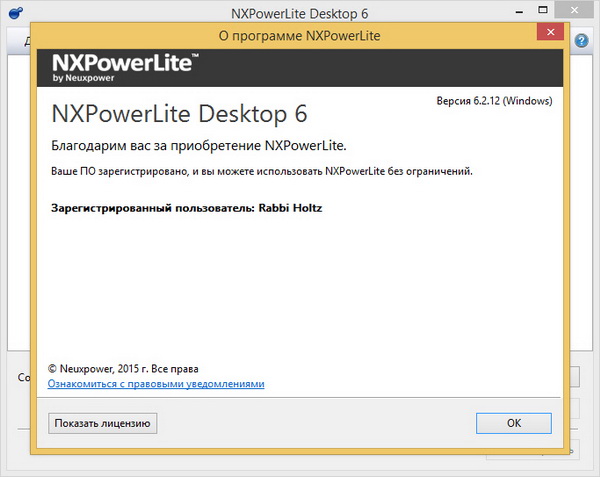
Task: Click the background button behind dialog's right edge
Action: 574,378
